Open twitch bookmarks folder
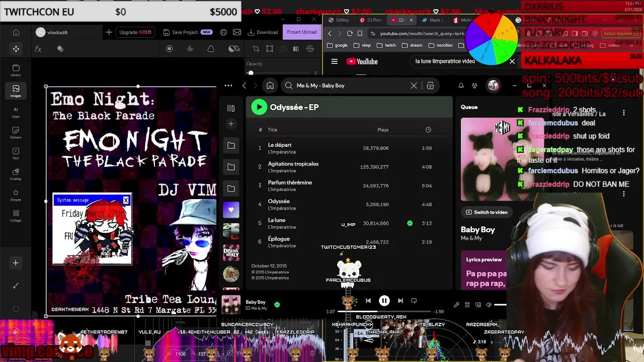 386,45
